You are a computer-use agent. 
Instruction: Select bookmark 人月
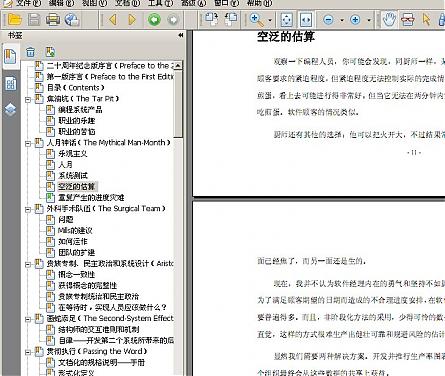point(65,165)
